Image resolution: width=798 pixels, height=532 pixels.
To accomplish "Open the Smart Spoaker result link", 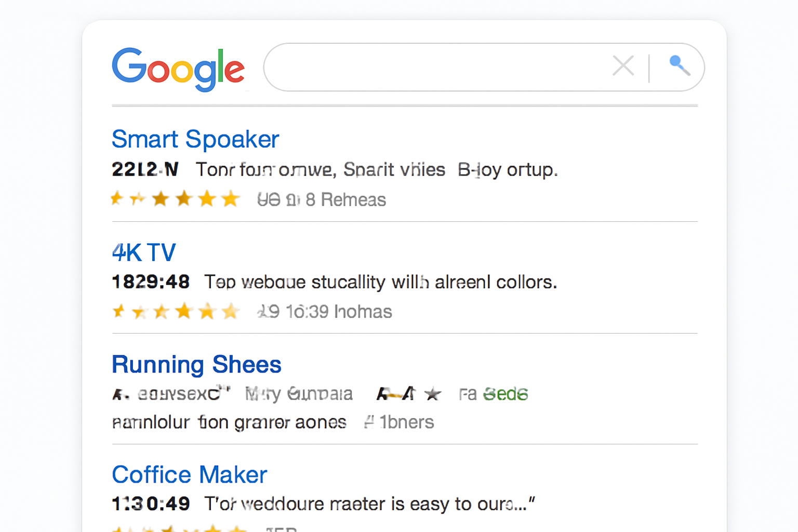I will point(195,139).
